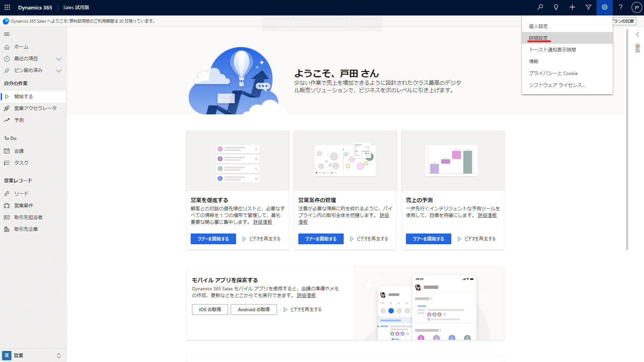
Task: Click the 売上の予測 chart thumbnail
Action: 453,161
